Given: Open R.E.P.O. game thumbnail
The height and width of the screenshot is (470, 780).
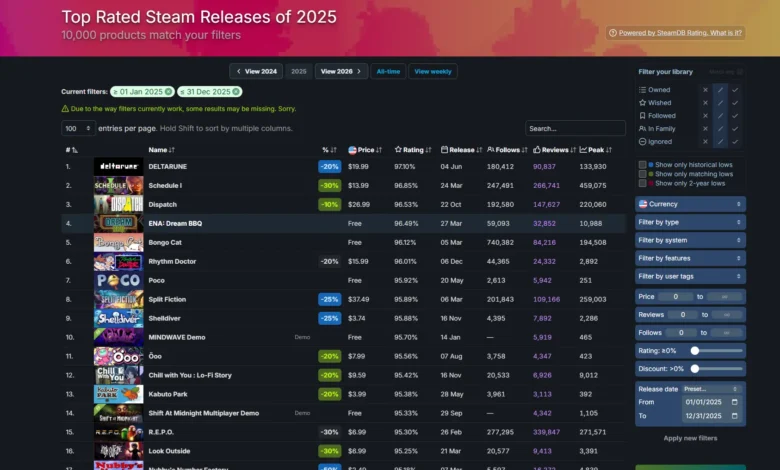Looking at the screenshot, I should click(118, 432).
